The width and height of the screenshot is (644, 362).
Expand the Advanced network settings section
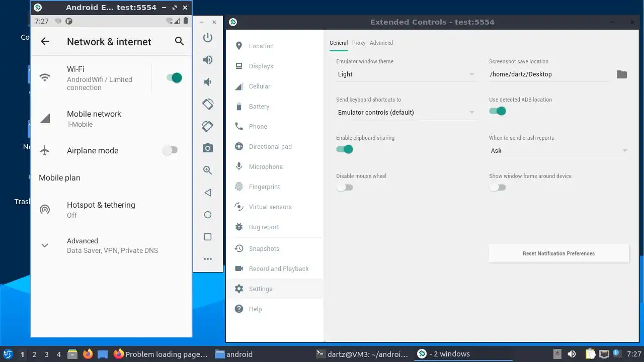tap(111, 245)
